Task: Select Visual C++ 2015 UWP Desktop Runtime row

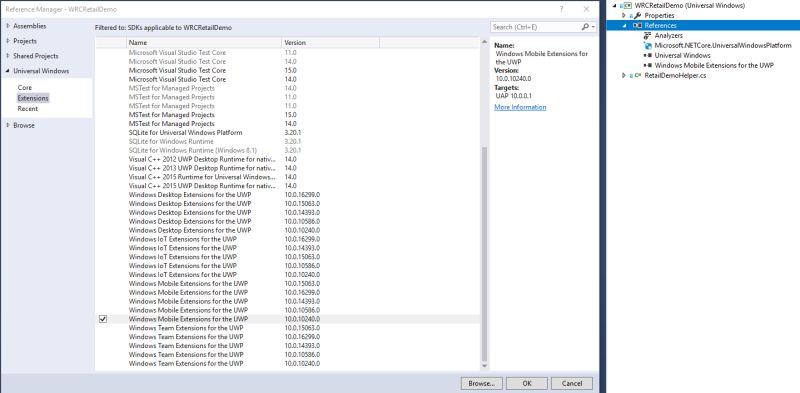Action: (288, 186)
